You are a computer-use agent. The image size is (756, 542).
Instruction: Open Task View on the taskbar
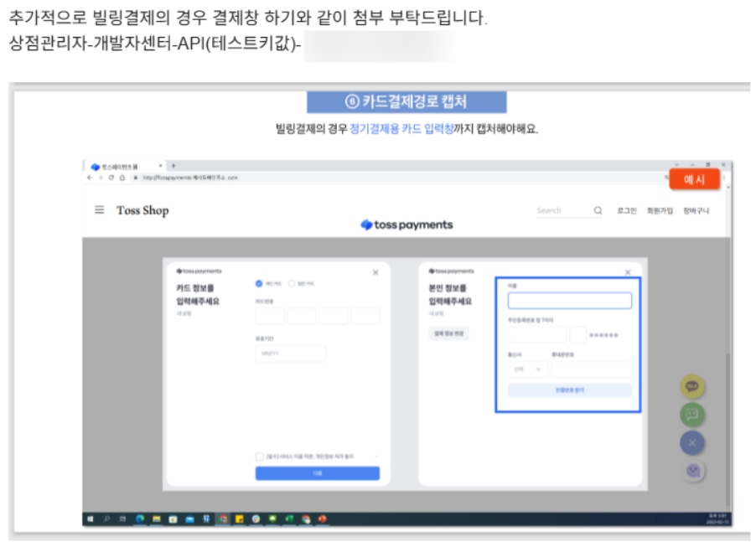[x=123, y=519]
